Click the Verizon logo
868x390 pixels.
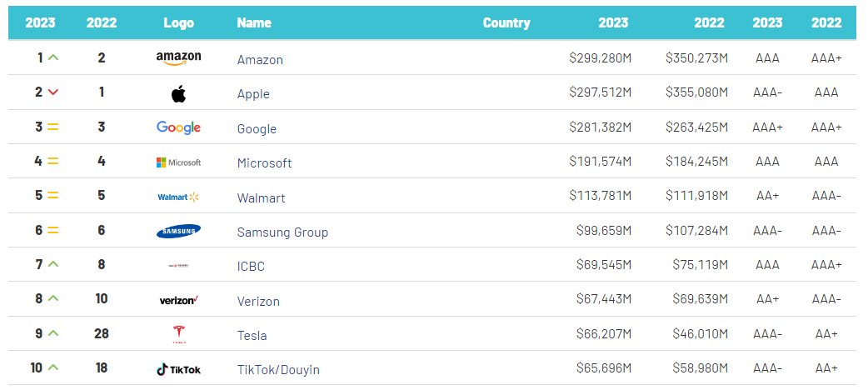point(178,300)
